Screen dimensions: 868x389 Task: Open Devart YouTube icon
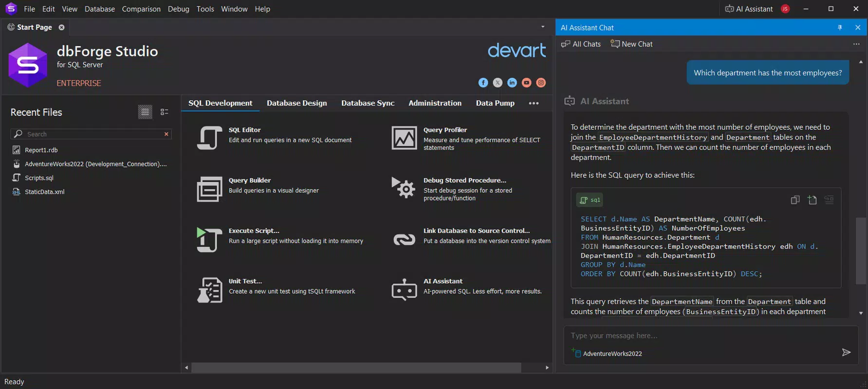526,83
